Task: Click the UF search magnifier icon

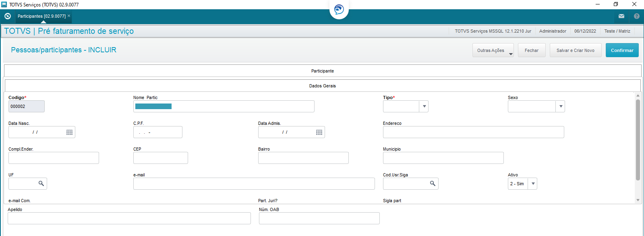Action: pos(41,183)
